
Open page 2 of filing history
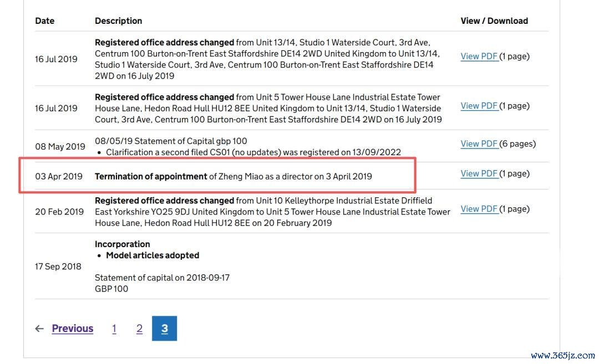[139, 329]
